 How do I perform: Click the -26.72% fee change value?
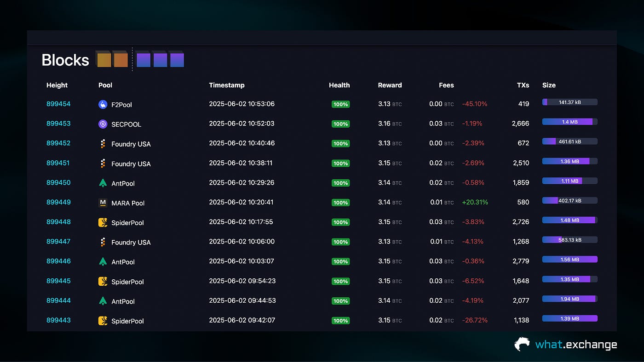click(x=475, y=320)
